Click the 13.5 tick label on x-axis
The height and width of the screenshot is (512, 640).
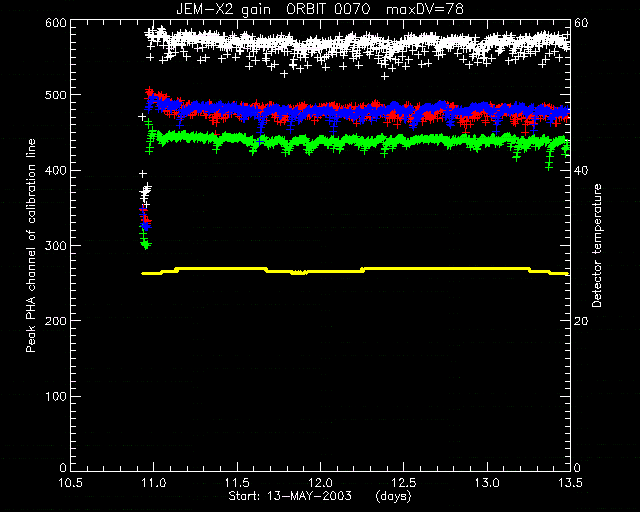pyautogui.click(x=570, y=483)
